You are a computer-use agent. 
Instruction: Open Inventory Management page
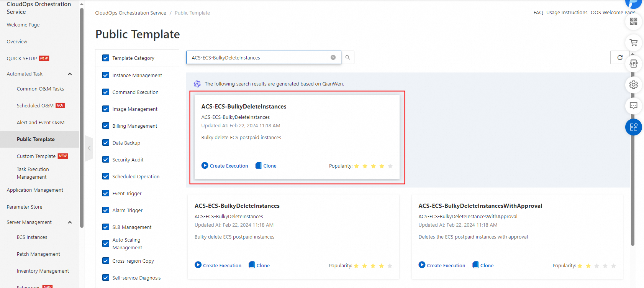tap(43, 271)
